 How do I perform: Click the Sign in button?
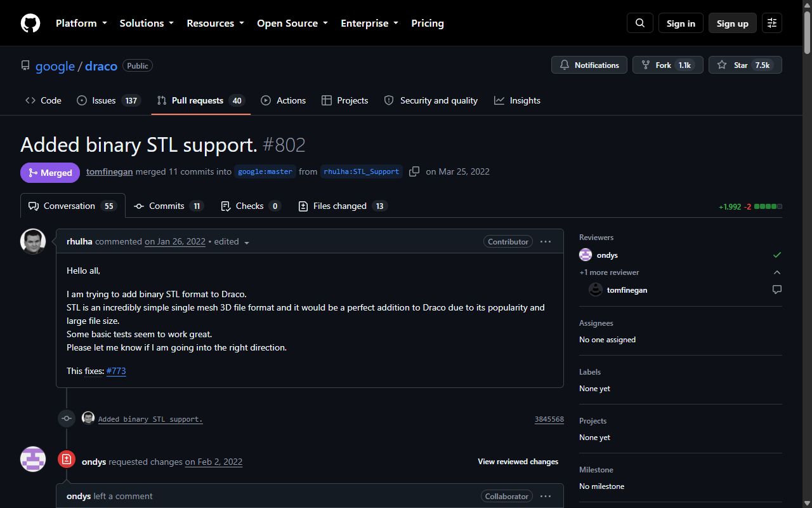(x=681, y=23)
